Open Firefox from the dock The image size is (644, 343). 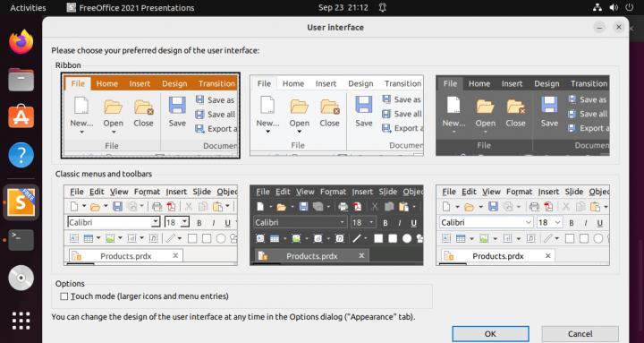pyautogui.click(x=21, y=42)
